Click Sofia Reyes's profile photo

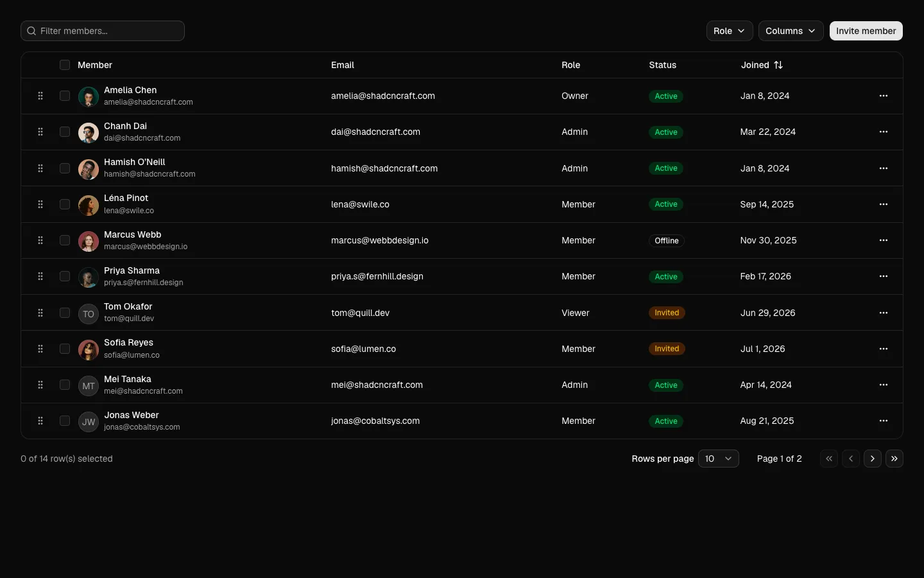89,349
